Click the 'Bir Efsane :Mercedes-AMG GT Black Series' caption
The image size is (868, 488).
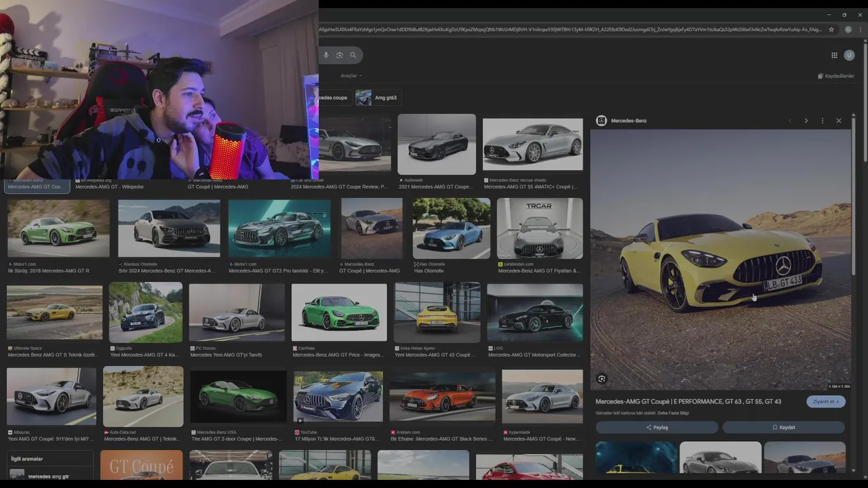(441, 439)
